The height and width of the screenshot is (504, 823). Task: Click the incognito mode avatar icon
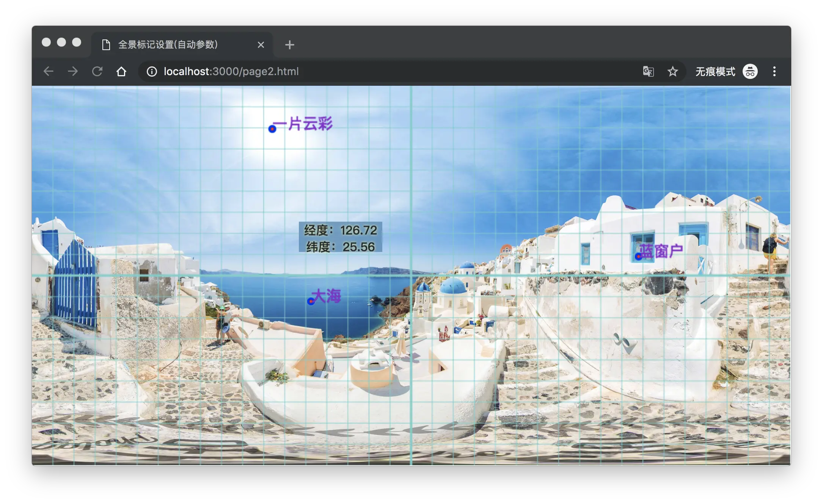(x=750, y=71)
